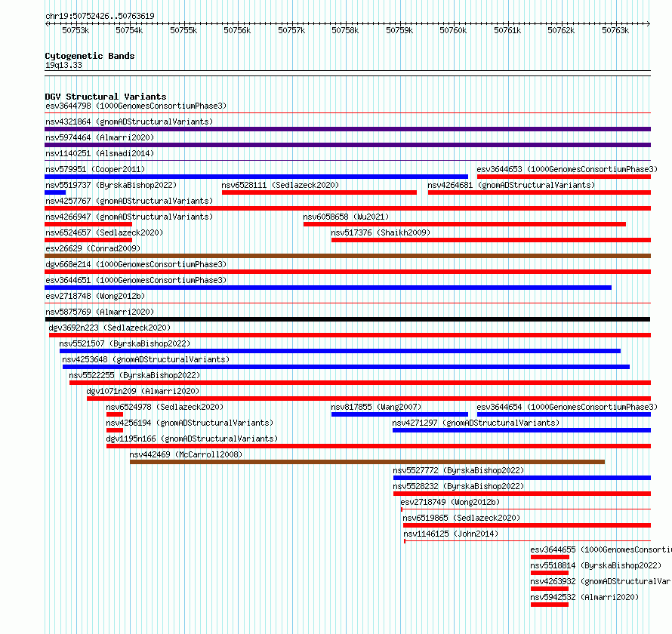Screen dimensions: 672x634
Task: Open the esv2718748 Wong2012b label
Action: (95, 296)
